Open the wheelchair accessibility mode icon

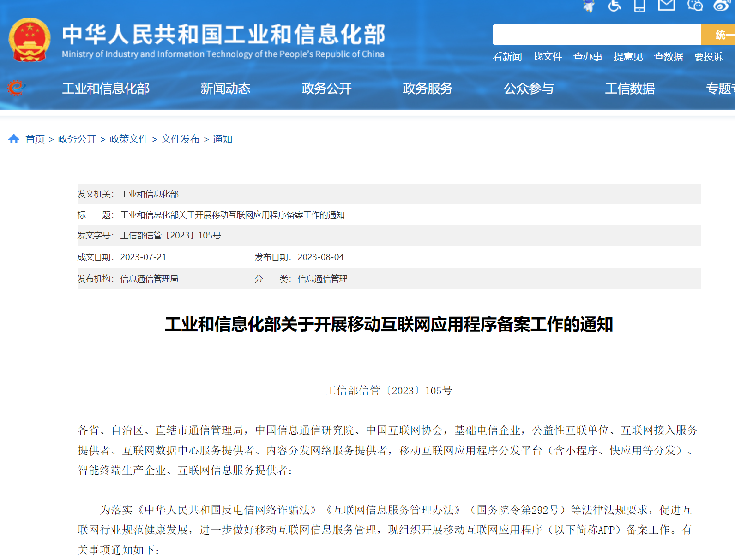point(614,6)
